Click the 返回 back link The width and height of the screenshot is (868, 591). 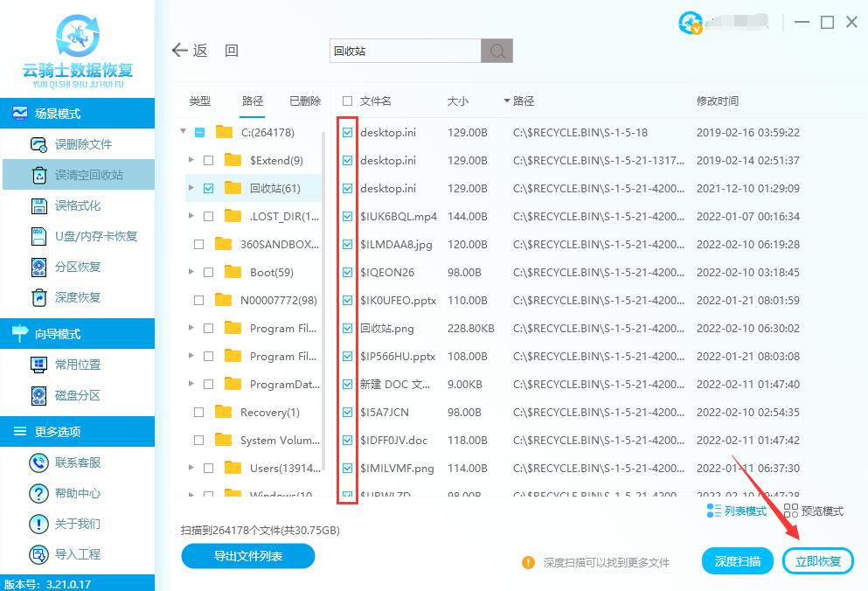(205, 51)
